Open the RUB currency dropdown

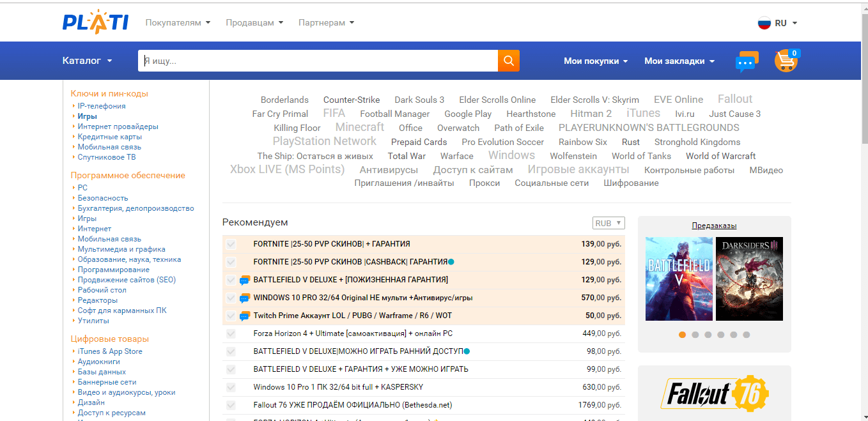click(608, 224)
